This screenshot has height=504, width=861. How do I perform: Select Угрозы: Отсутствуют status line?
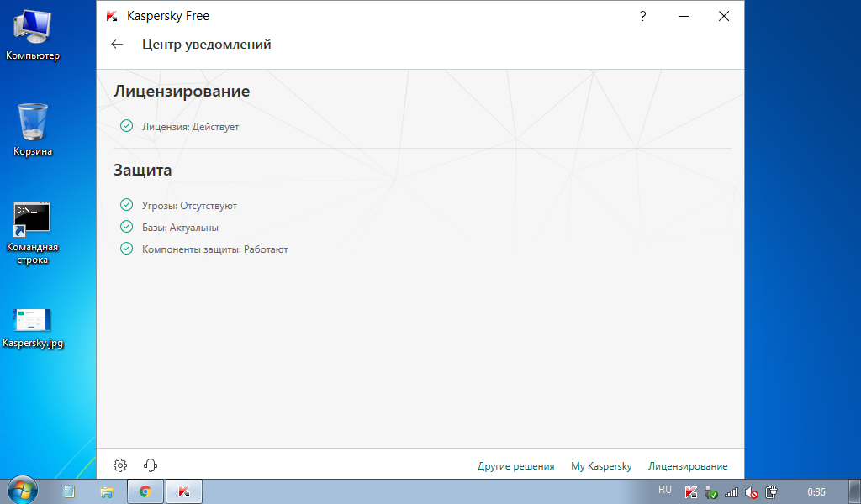click(x=189, y=206)
